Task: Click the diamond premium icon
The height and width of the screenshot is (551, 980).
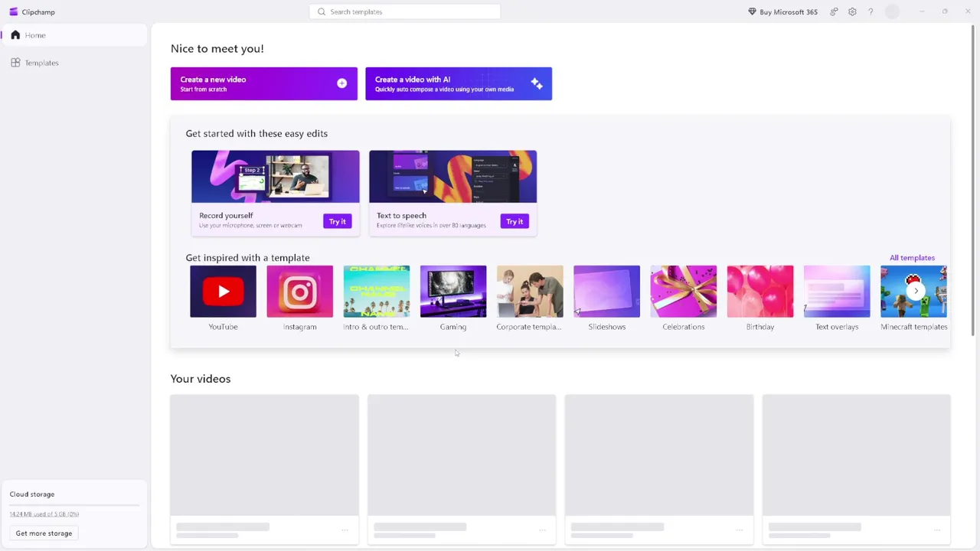Action: [752, 11]
